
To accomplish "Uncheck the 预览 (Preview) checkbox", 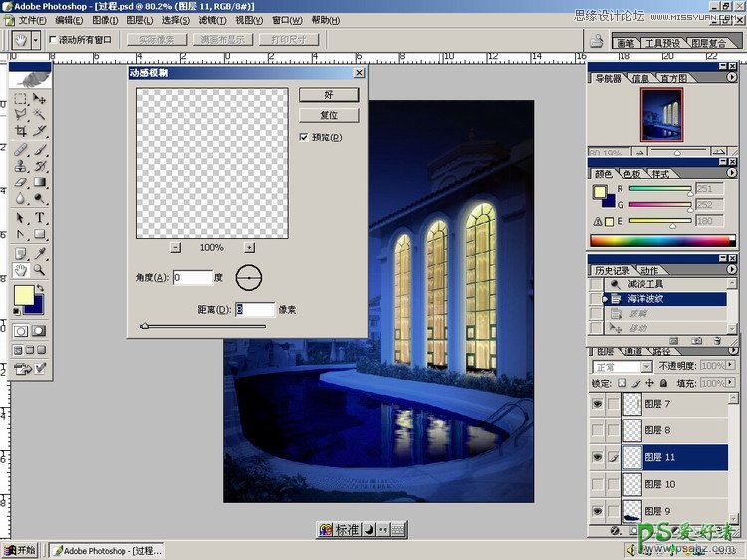I will (305, 138).
